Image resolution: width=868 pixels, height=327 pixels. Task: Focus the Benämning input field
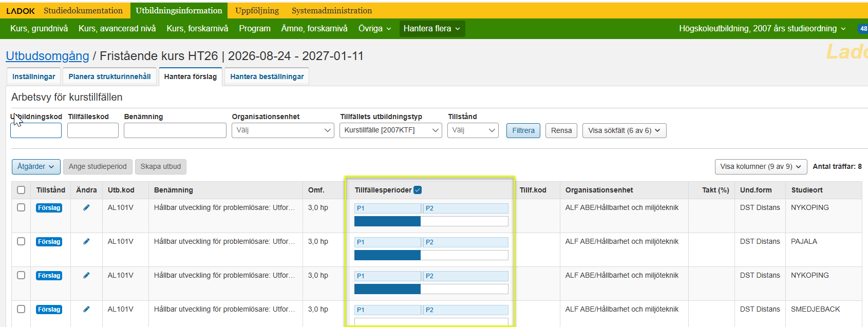(175, 130)
